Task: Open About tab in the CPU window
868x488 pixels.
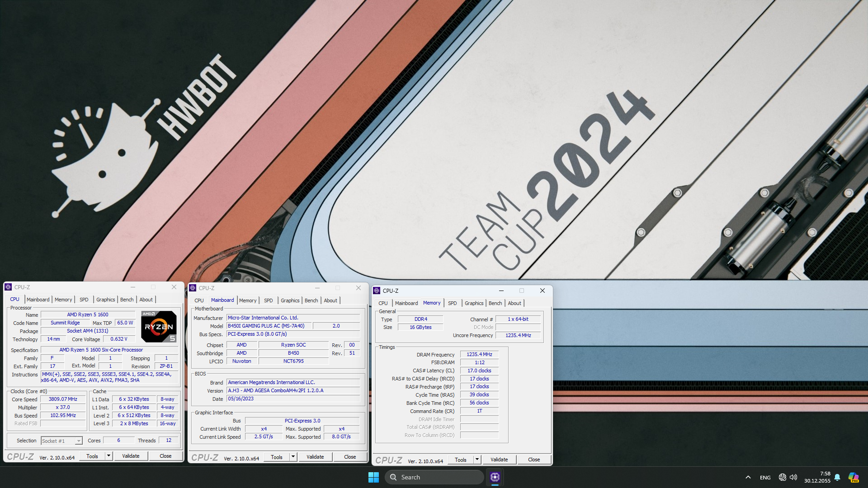Action: pos(146,300)
